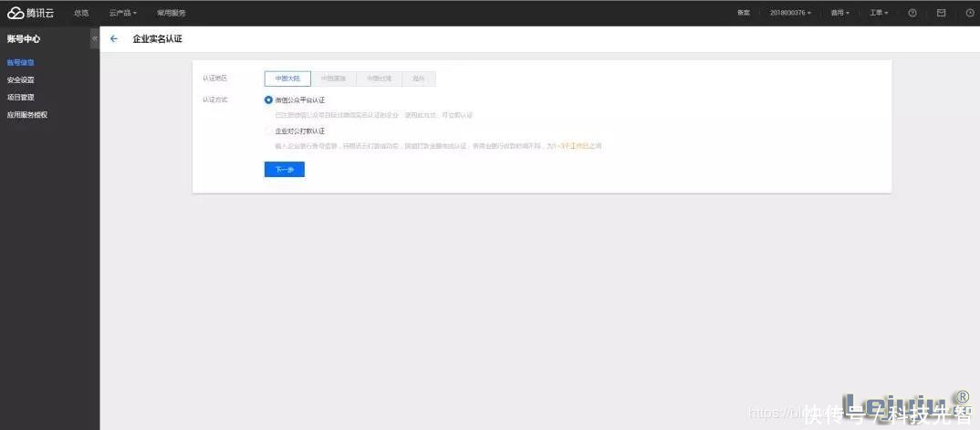980x430 pixels.
Task: Click the 备案 link in header
Action: coord(744,13)
